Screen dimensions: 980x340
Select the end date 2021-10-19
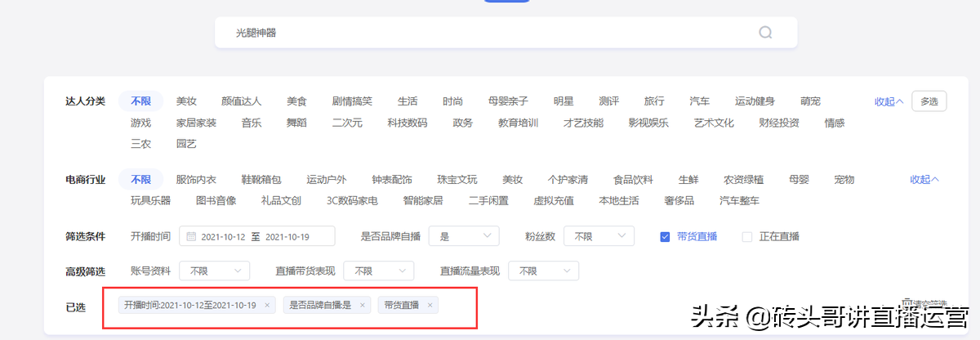click(x=288, y=236)
